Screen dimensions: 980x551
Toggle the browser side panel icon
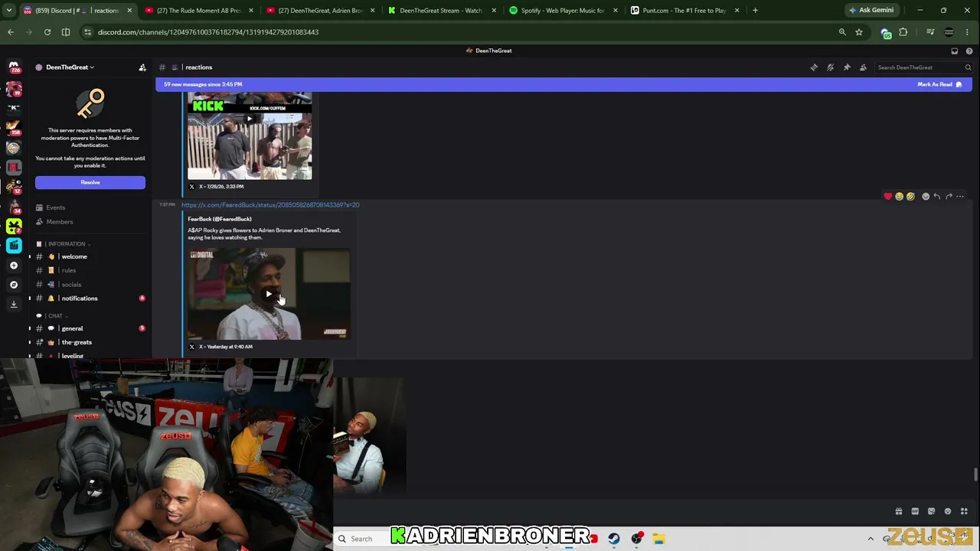point(66,32)
